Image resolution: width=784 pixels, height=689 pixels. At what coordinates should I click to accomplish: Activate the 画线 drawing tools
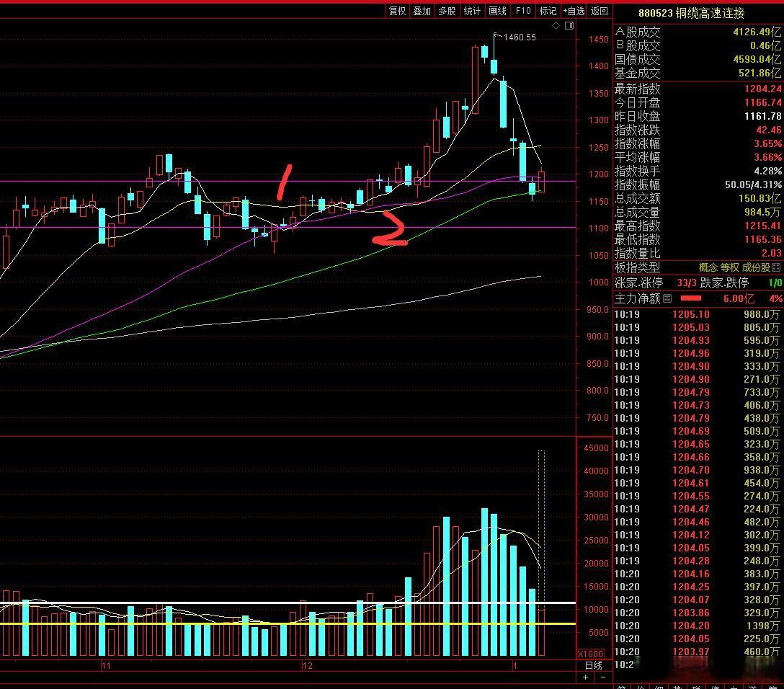pyautogui.click(x=497, y=11)
